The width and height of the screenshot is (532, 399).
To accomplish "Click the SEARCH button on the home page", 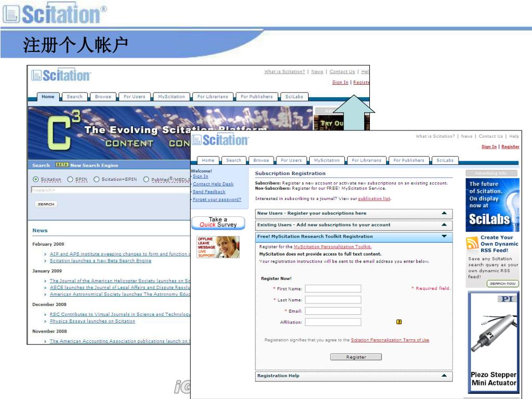I will pyautogui.click(x=46, y=204).
